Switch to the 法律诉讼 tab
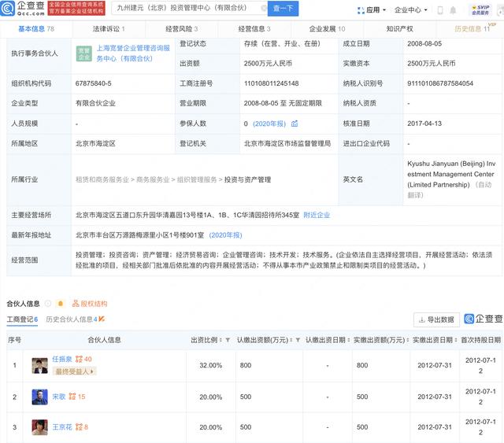The width and height of the screenshot is (504, 443). (x=109, y=28)
